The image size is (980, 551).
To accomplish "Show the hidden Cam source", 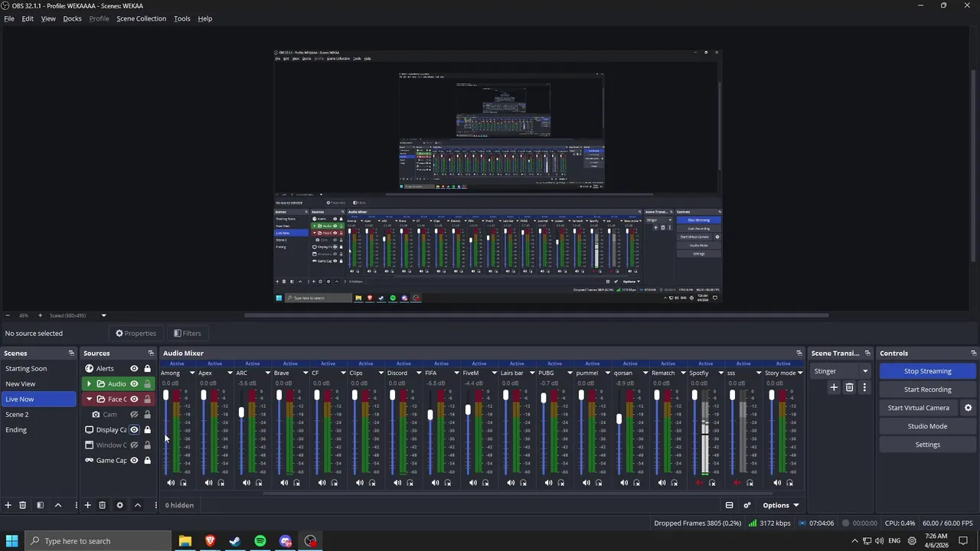I will 134,415.
